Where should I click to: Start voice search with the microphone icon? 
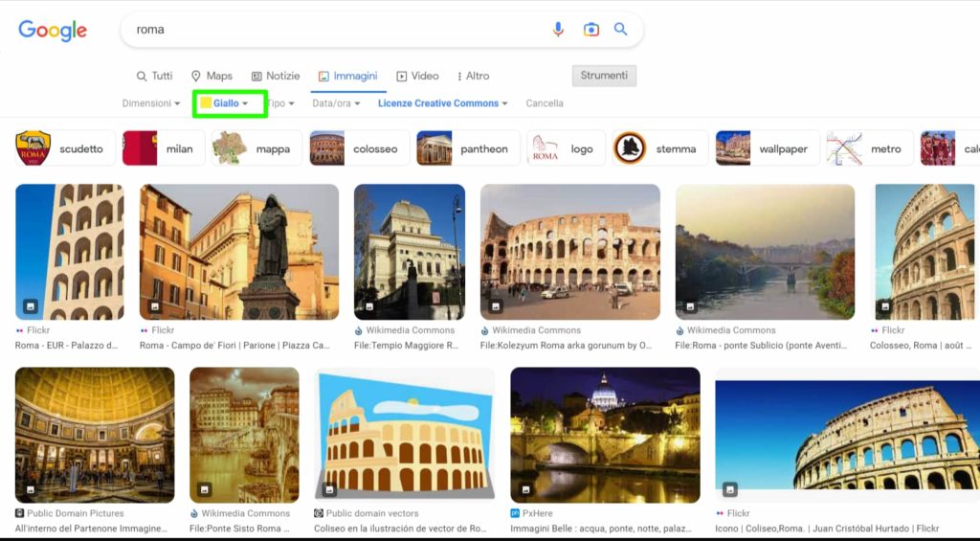(x=558, y=30)
